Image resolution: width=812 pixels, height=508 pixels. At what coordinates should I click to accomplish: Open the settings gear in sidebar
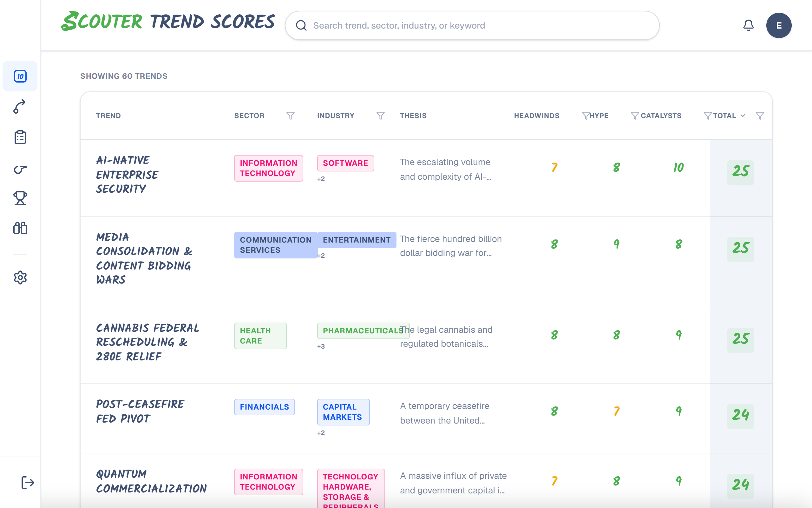(20, 277)
